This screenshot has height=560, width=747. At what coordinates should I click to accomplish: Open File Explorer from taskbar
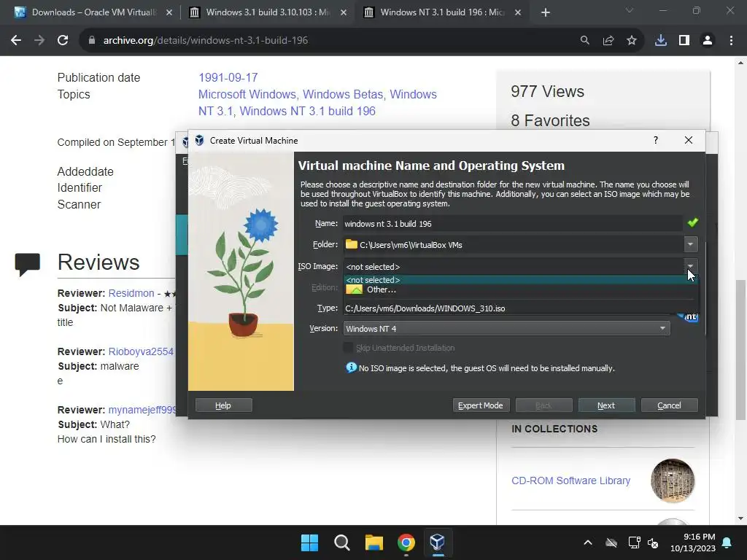pyautogui.click(x=374, y=542)
